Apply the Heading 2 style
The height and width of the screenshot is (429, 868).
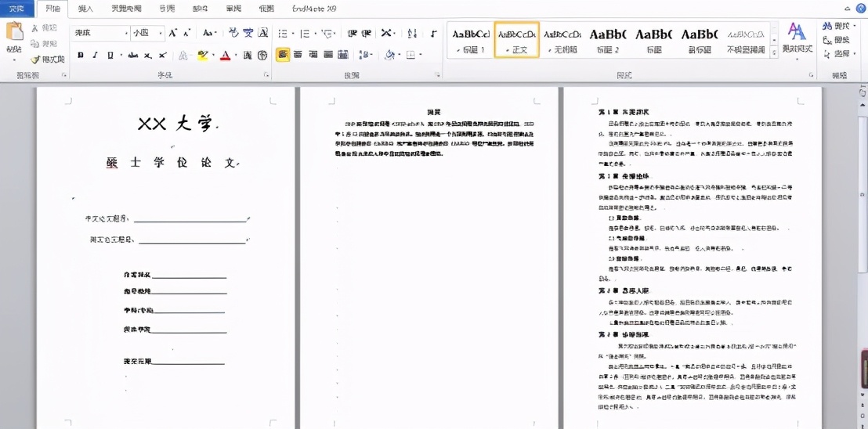[608, 41]
